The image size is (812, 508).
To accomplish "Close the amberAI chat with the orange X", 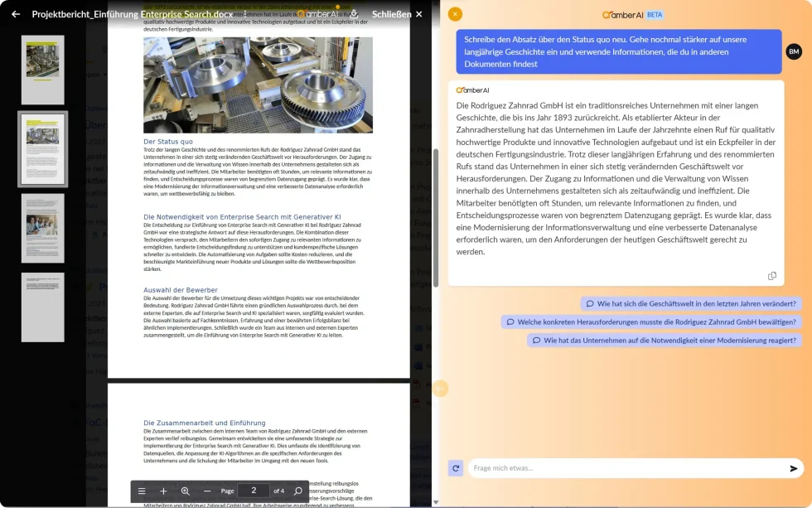I will 455,14.
